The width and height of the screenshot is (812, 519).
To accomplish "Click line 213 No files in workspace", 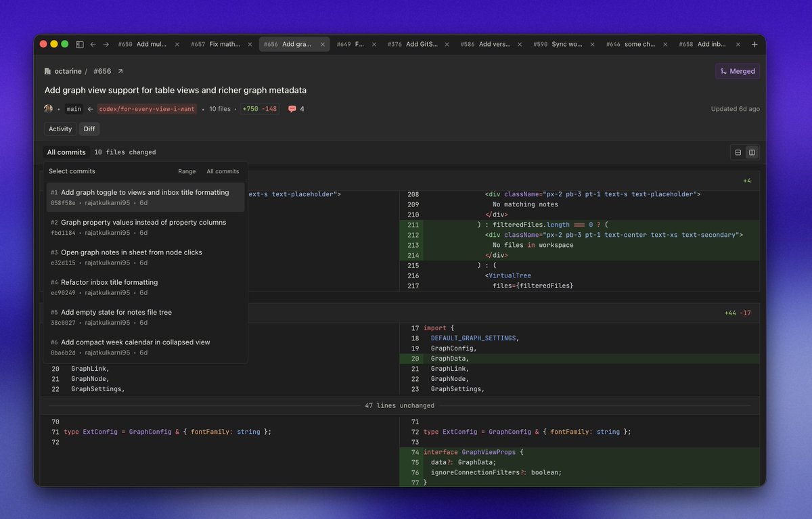I will (533, 245).
